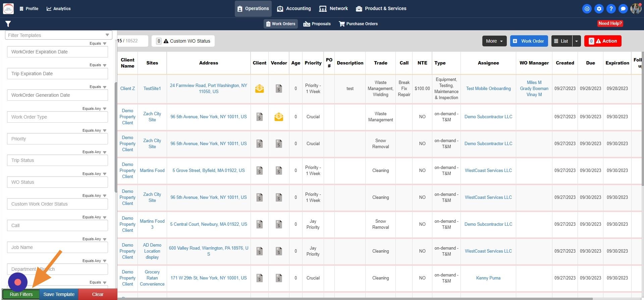Click client invoice icon in 5 Central Court row

click(260, 224)
